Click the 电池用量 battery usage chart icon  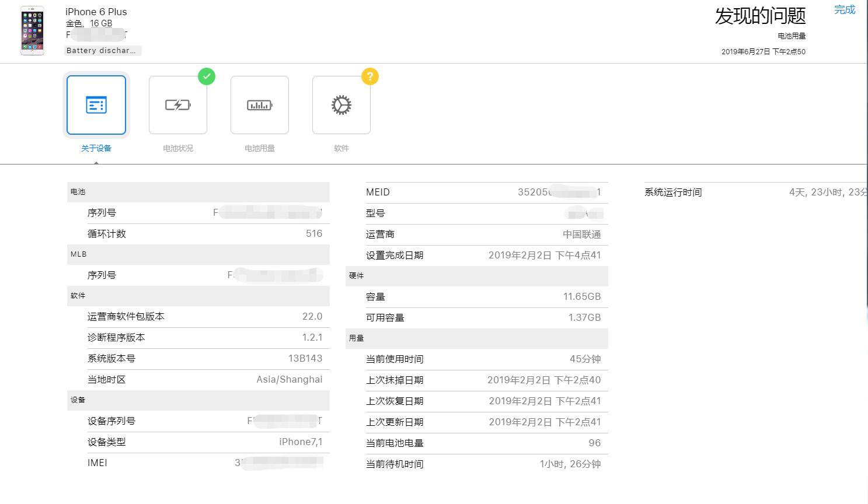[259, 105]
